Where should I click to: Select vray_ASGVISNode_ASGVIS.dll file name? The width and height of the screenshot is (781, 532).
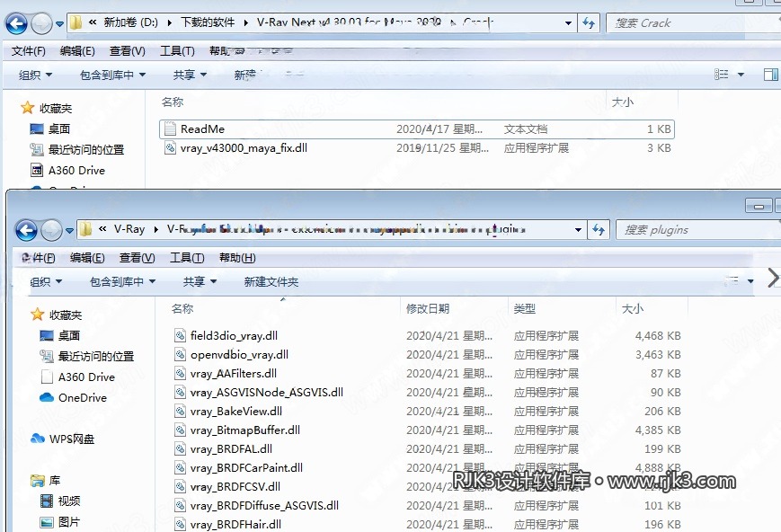[x=267, y=392]
